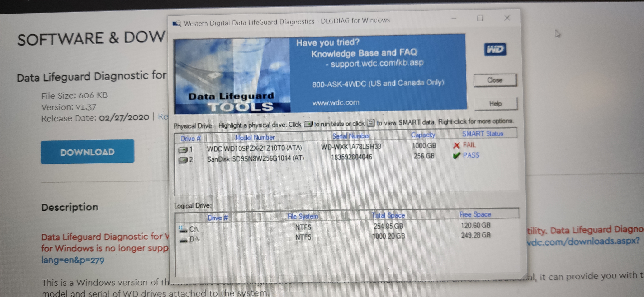Maximize the diagnostics window
Screen dimensions: 644x297
480,19
